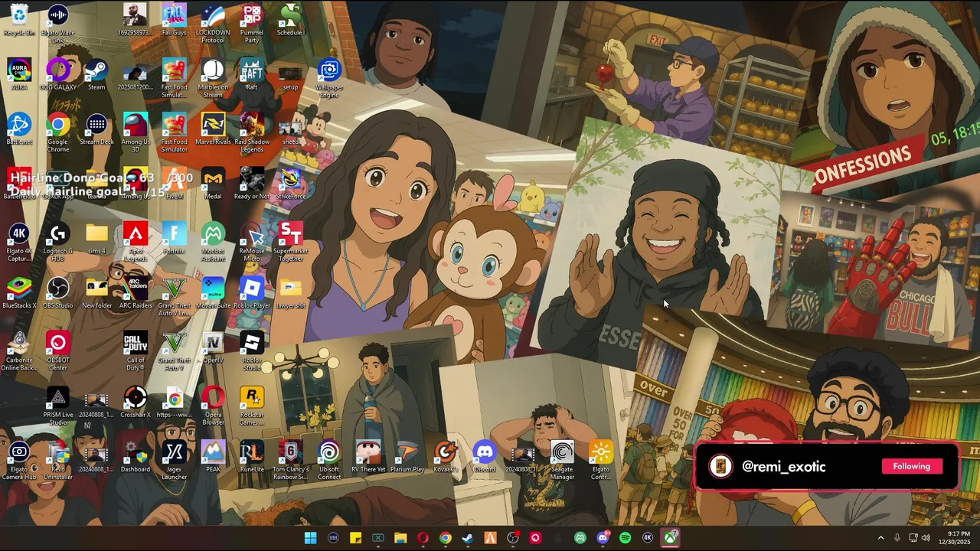980x551 pixels.
Task: Launch Tom Clancy's Rainbow Six shortcut
Action: (x=290, y=461)
